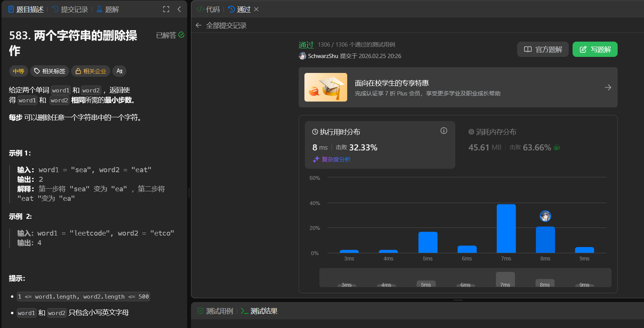This screenshot has width=644, height=328.
Task: Click the green 写题解 button
Action: coord(595,49)
